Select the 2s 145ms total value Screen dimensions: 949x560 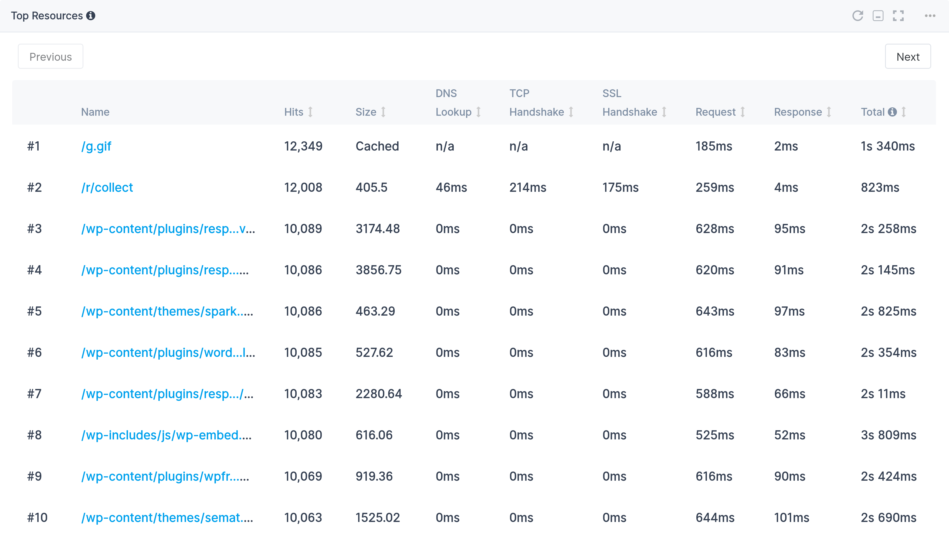[x=888, y=270]
